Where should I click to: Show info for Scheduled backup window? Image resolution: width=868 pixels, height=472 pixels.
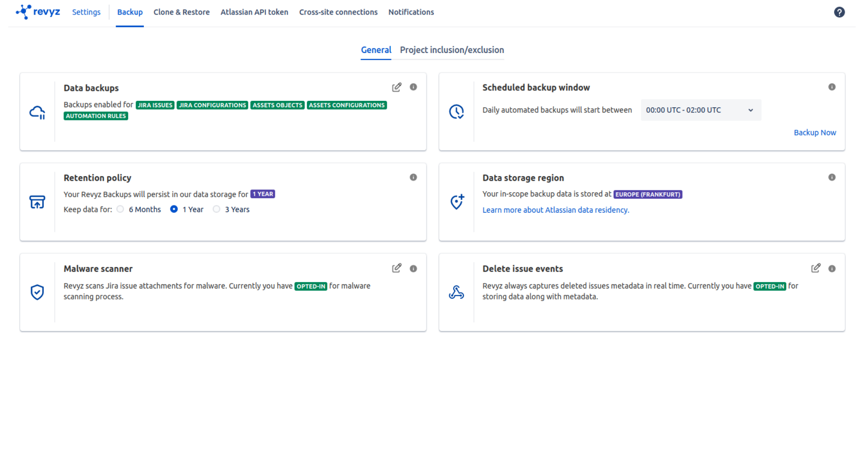click(x=831, y=87)
